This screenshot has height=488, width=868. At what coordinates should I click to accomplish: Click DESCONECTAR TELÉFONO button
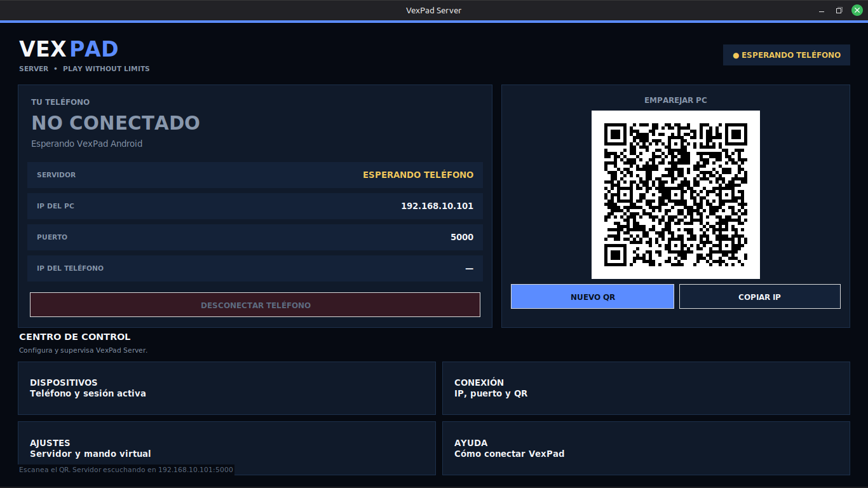(255, 305)
